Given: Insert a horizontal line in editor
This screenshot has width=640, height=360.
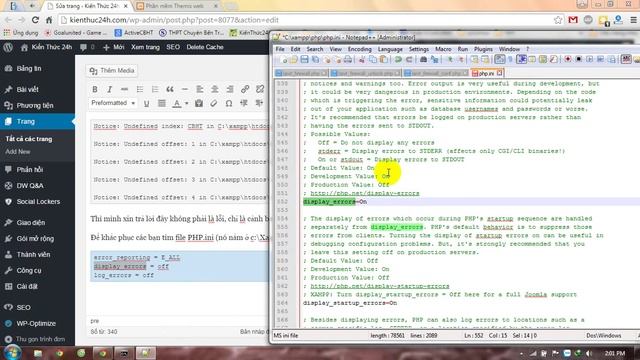Looking at the screenshot, I should tap(184, 89).
